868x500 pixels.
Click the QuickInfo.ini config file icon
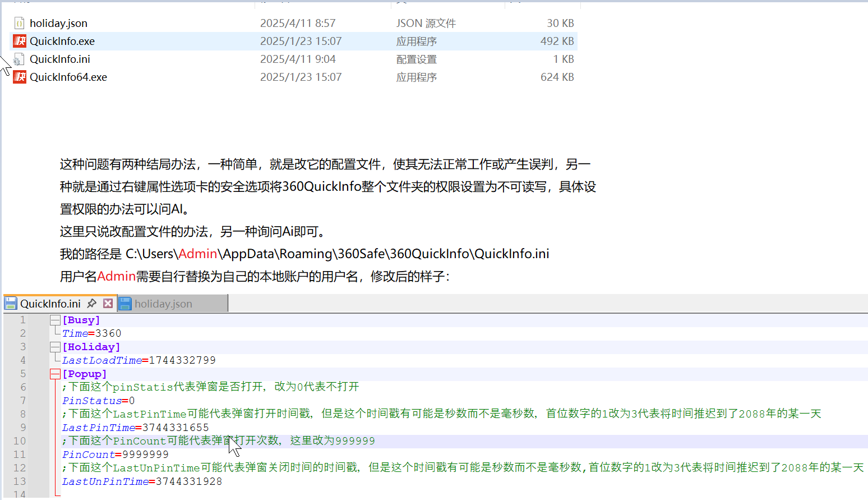point(20,59)
